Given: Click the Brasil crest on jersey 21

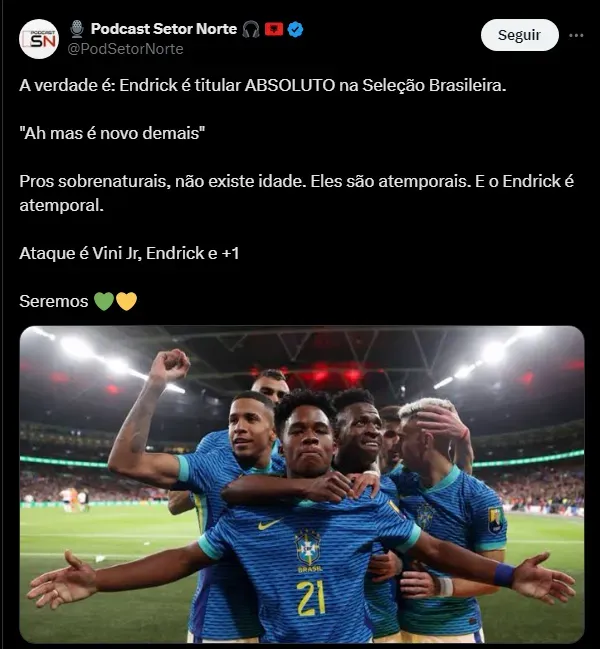Looking at the screenshot, I should (x=307, y=550).
